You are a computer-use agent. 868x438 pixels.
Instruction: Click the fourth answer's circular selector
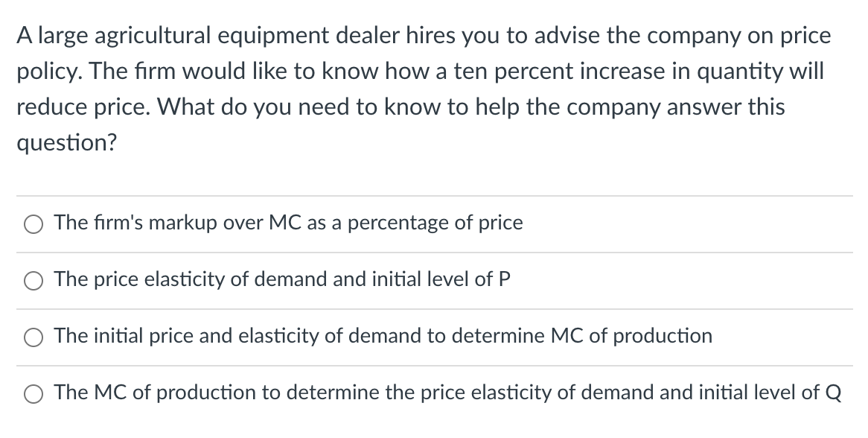[33, 393]
